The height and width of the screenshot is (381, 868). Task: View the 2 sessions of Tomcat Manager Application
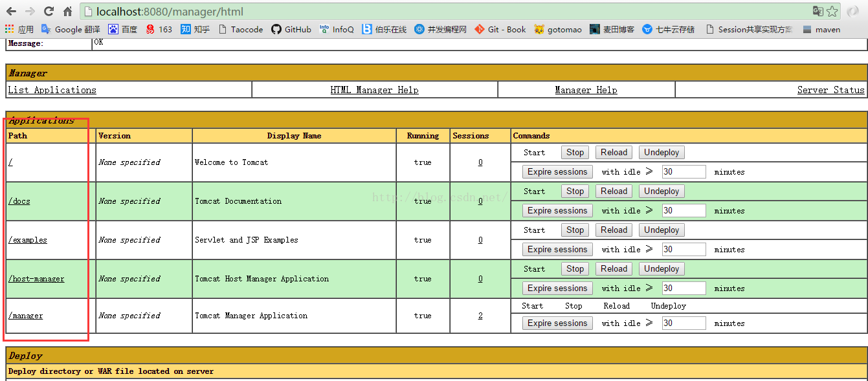480,316
